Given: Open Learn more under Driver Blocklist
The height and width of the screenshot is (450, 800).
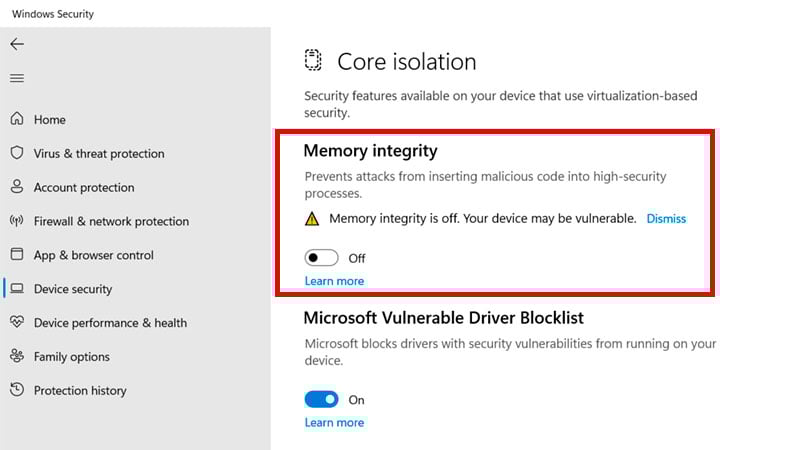Looking at the screenshot, I should (334, 422).
